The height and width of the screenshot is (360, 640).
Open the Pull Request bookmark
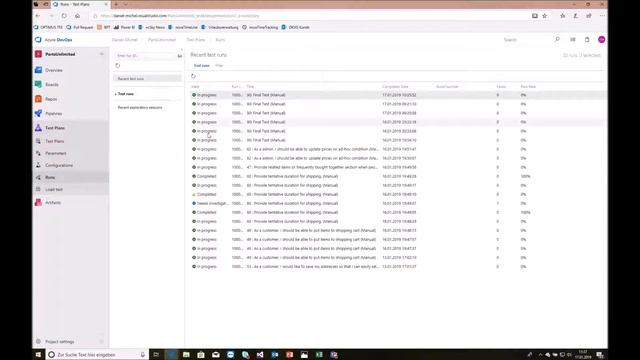[80, 27]
